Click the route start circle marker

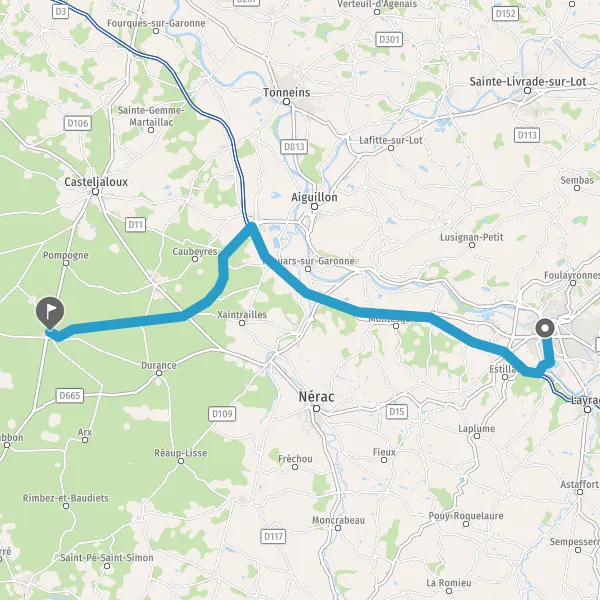pyautogui.click(x=545, y=328)
